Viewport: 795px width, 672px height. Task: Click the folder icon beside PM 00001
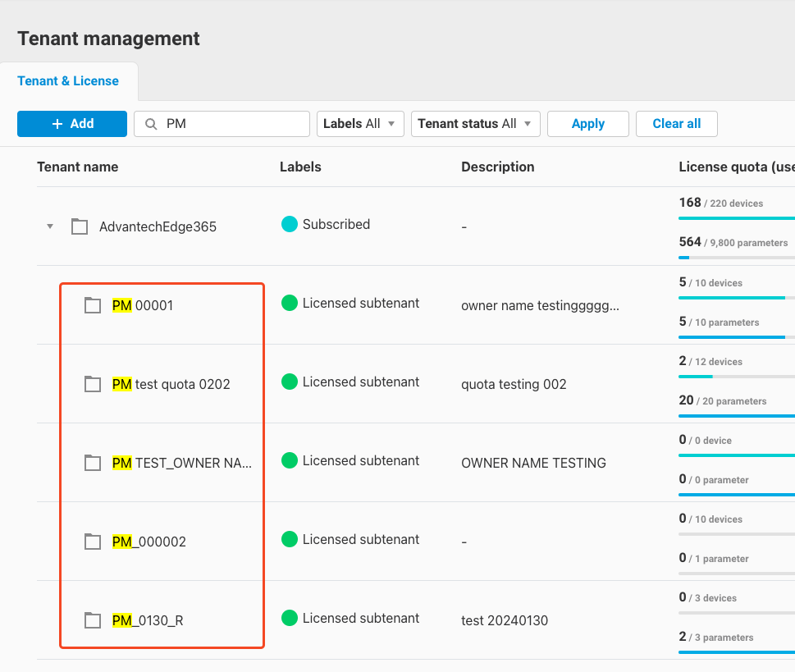92,305
